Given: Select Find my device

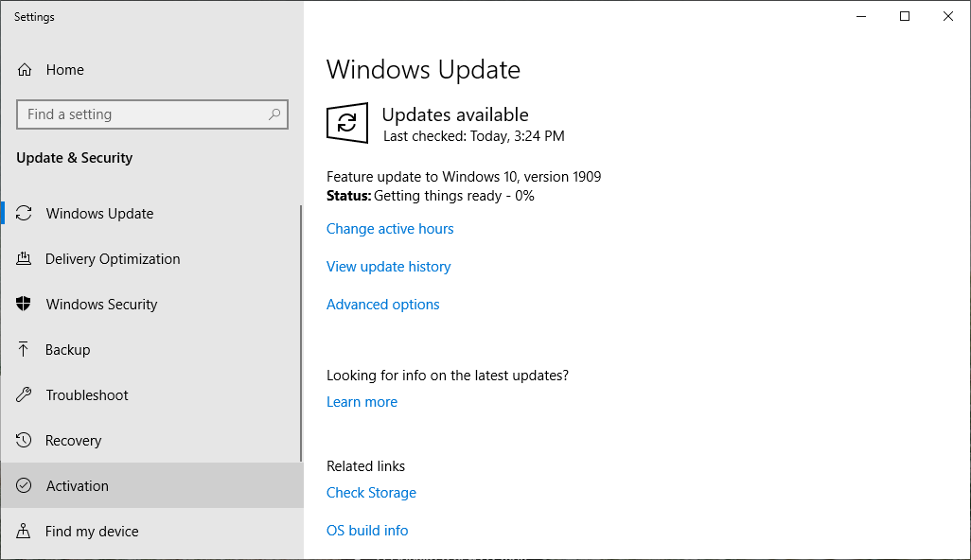Looking at the screenshot, I should [x=151, y=531].
